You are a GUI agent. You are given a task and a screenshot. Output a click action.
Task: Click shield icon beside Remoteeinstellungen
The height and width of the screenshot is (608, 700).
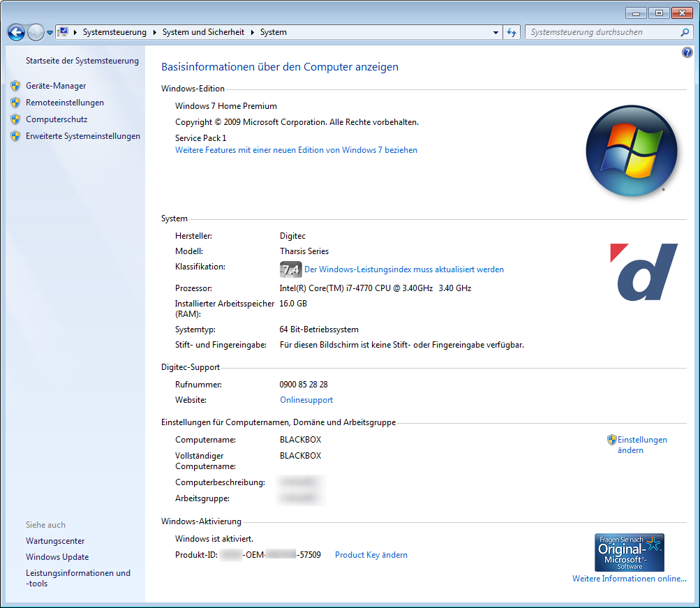coord(15,103)
